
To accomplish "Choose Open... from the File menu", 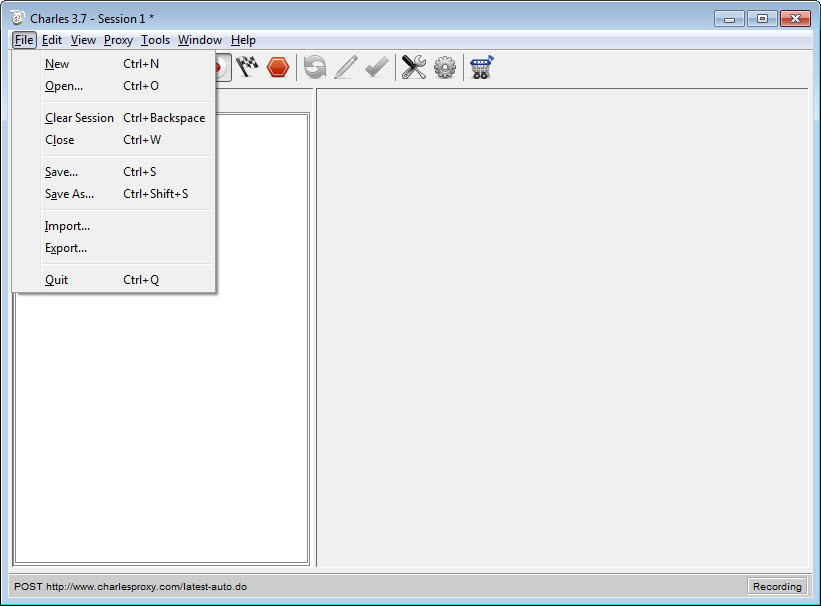I will [x=114, y=86].
